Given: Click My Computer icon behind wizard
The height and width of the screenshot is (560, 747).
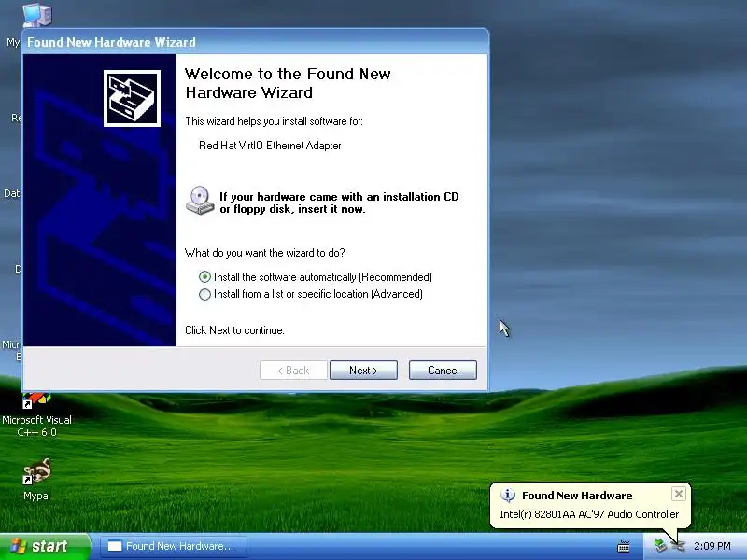Looking at the screenshot, I should [x=35, y=14].
